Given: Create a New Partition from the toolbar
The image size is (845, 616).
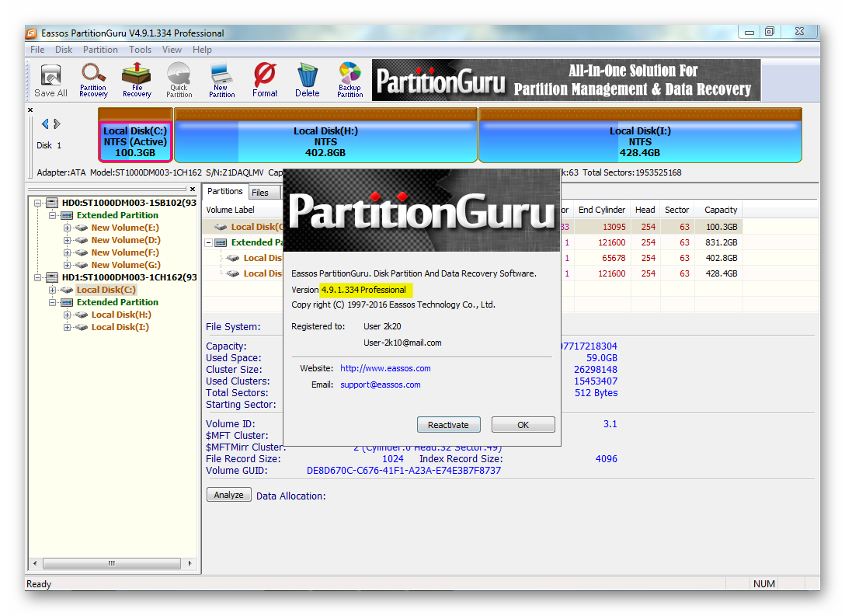Looking at the screenshot, I should [221, 80].
